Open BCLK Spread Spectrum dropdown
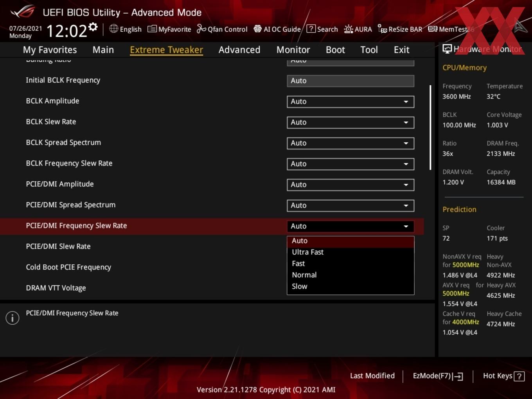532x399 pixels. pos(350,143)
